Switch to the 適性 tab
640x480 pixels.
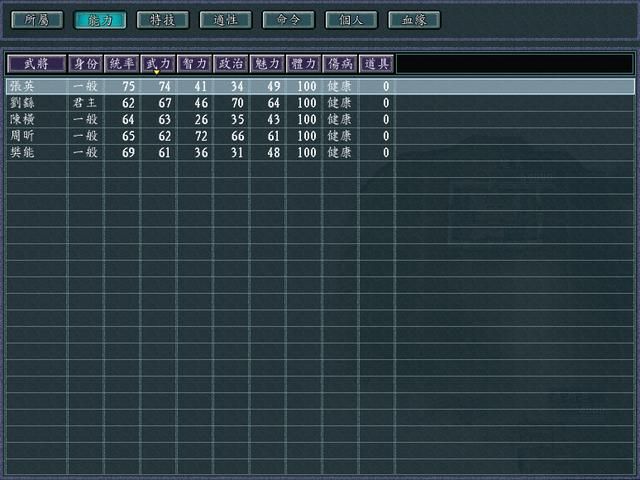pos(225,20)
